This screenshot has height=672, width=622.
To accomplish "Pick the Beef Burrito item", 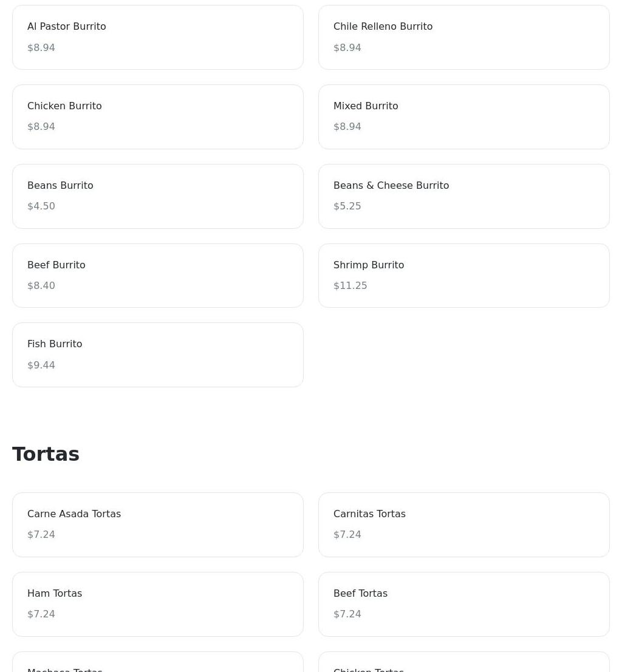I will coord(158,276).
